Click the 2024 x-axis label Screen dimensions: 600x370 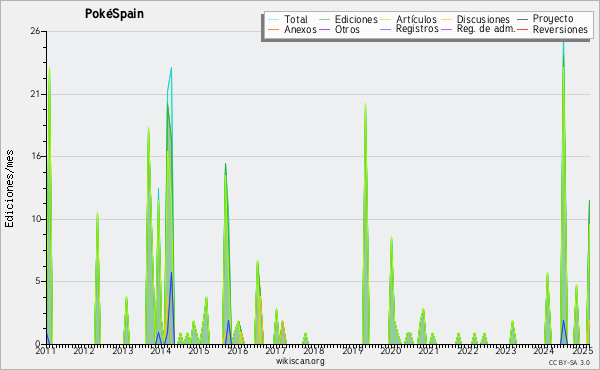[x=544, y=351]
